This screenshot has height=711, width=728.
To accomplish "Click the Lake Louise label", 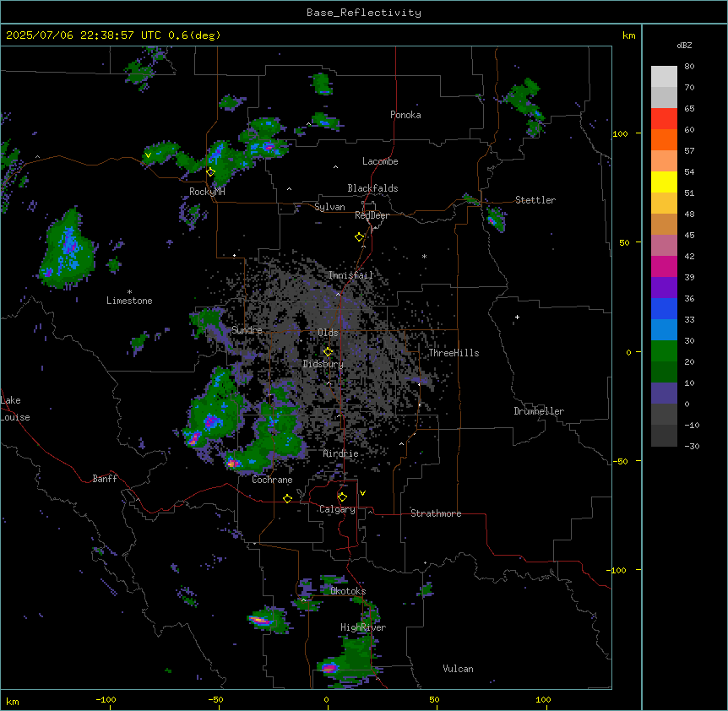I will [15, 409].
